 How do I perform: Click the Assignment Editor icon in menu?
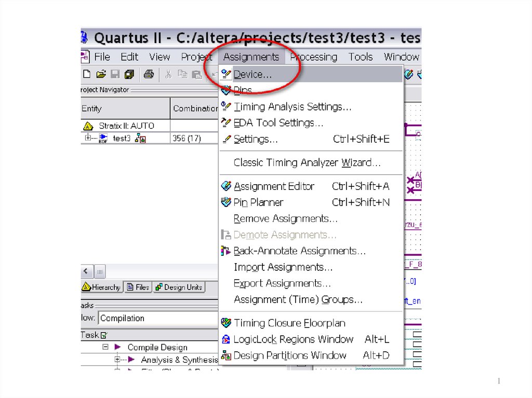click(226, 186)
